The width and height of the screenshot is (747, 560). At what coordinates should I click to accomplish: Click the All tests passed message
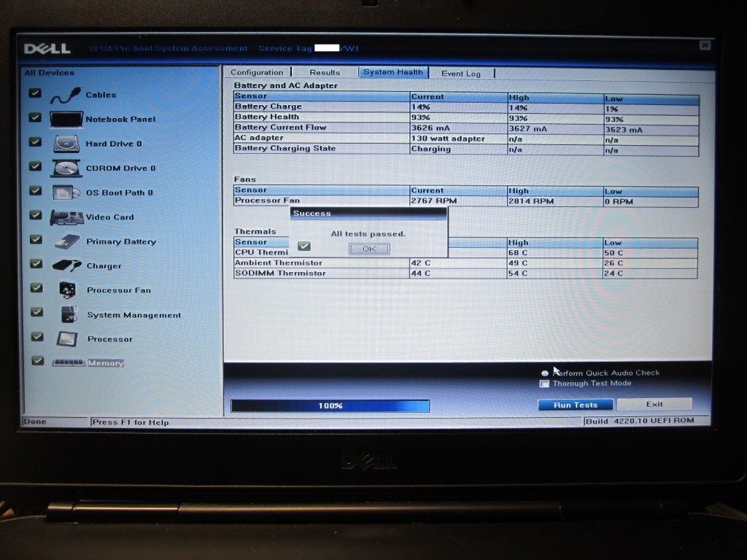pos(368,234)
